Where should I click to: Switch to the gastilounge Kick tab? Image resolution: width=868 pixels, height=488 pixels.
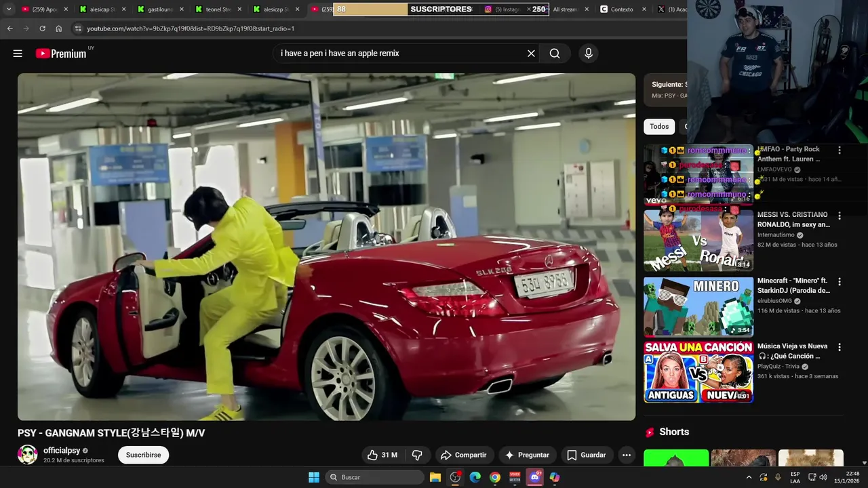[x=160, y=9]
